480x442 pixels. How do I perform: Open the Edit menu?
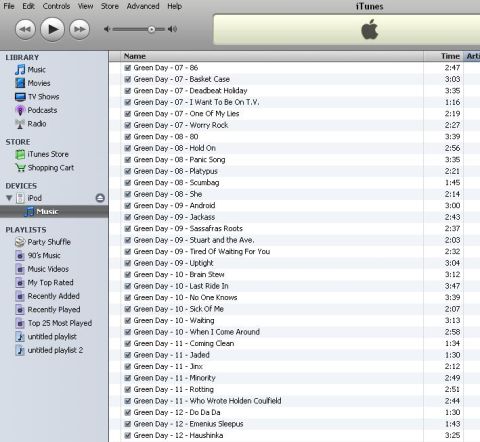pyautogui.click(x=28, y=6)
